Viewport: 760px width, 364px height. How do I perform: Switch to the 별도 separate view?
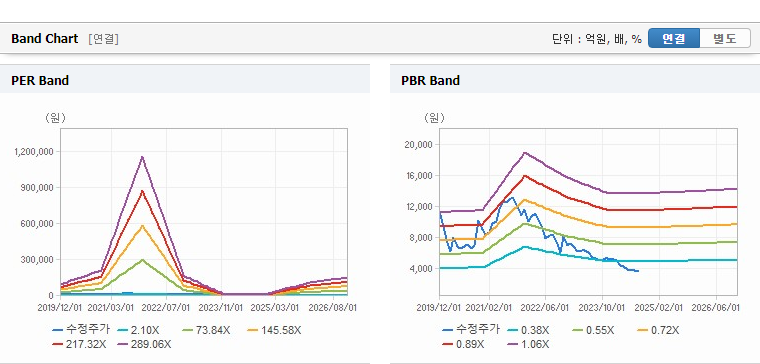tap(725, 38)
